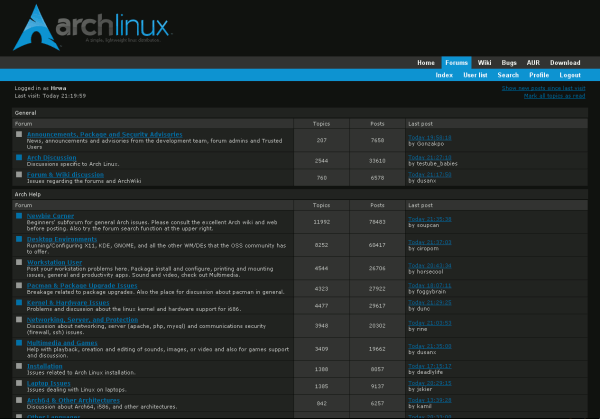Open last post link in Laptop Issues row
The width and height of the screenshot is (600, 419).
point(430,383)
